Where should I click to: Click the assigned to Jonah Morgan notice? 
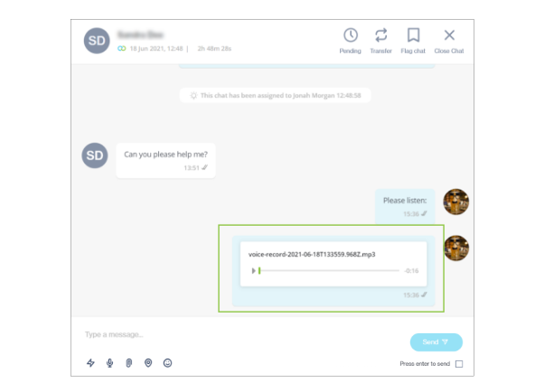pos(276,96)
